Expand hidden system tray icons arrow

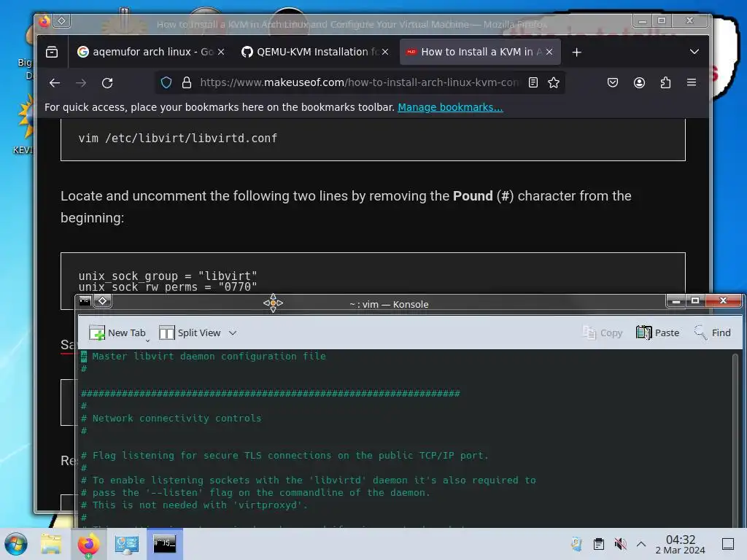[641, 544]
